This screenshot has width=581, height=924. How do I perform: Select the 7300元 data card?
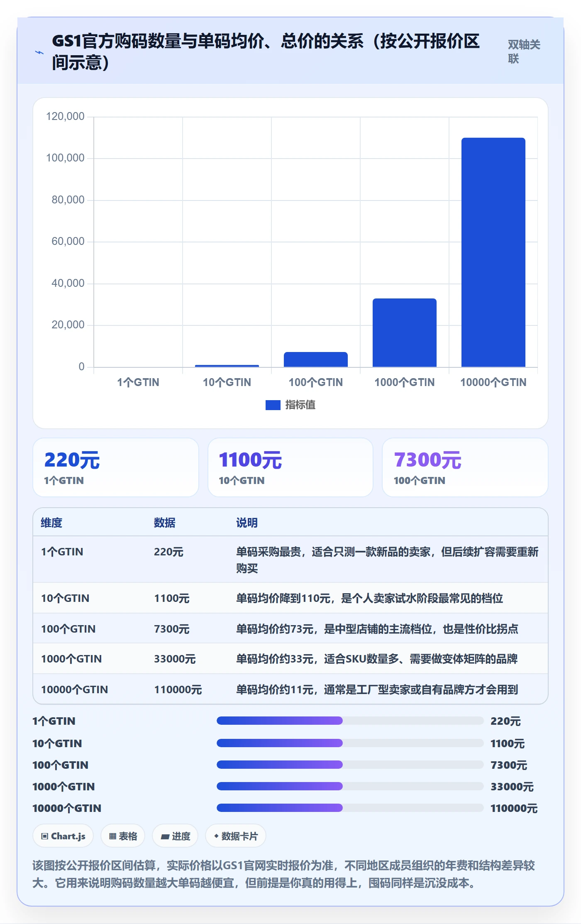[x=465, y=467]
